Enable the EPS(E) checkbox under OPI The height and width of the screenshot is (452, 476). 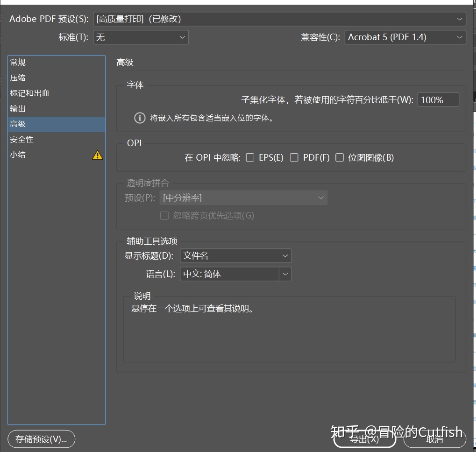250,157
